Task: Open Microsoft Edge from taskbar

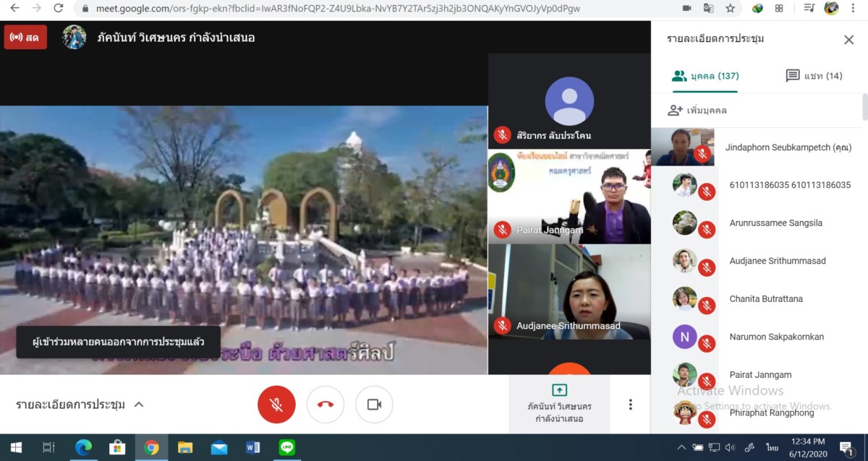Action: pos(83,447)
